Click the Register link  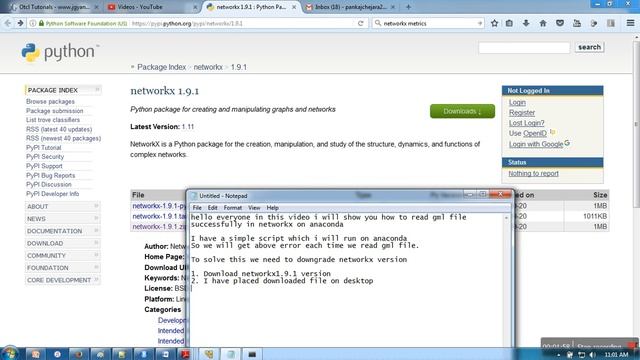[522, 112]
